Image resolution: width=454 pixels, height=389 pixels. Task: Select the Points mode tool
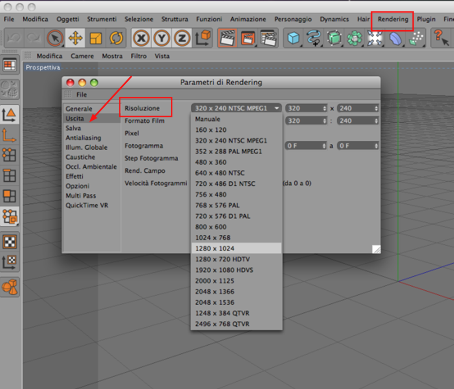pyautogui.click(x=9, y=155)
